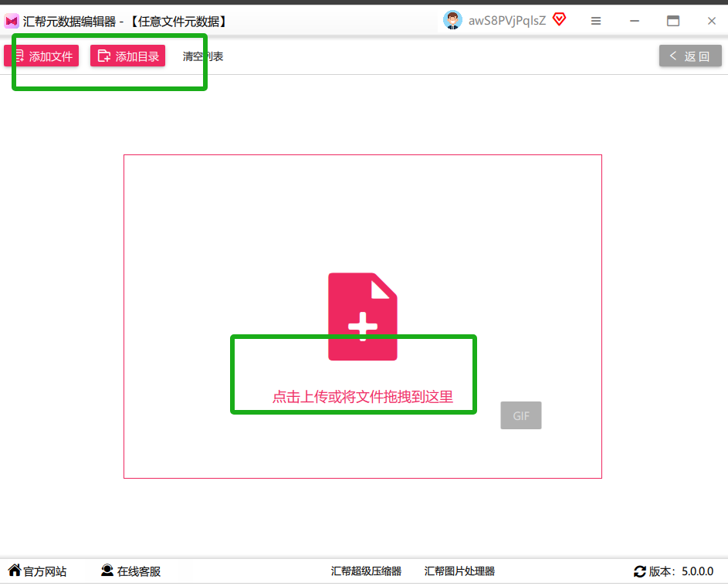Open 在线客服 support link
This screenshot has height=586, width=728.
coord(131,571)
